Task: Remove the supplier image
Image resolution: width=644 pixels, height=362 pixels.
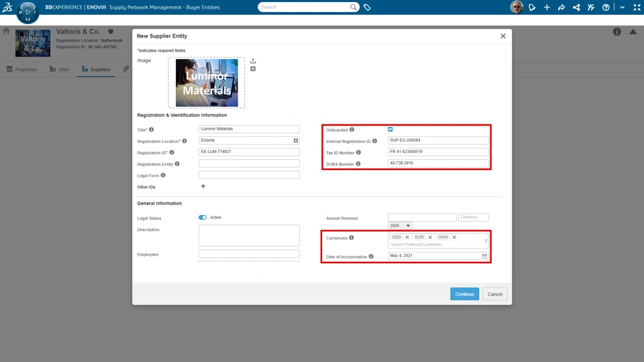Action: (x=253, y=69)
